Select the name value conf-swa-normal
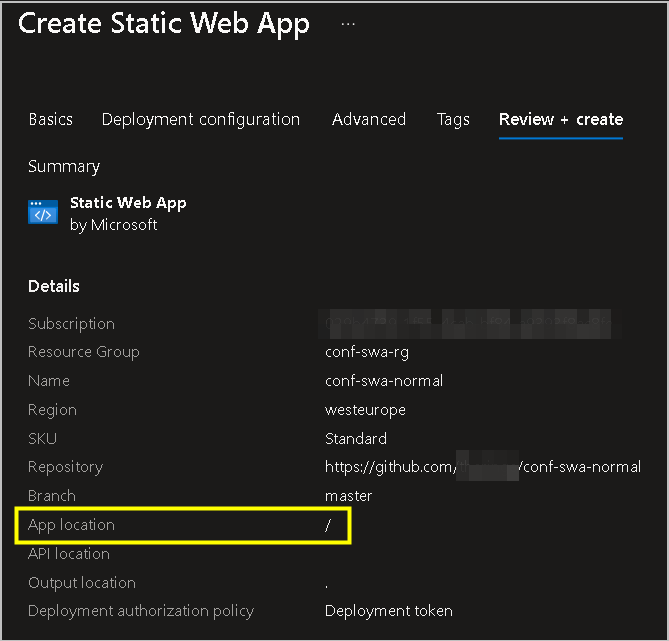 tap(384, 381)
